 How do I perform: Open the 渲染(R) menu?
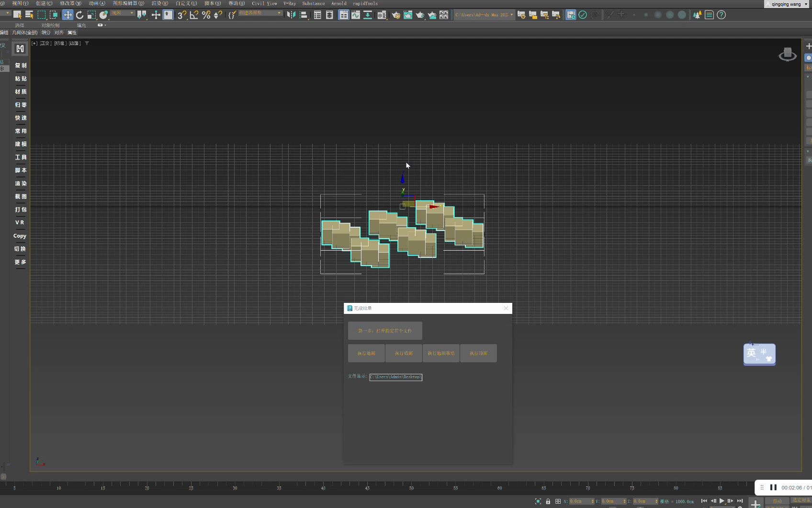click(160, 3)
